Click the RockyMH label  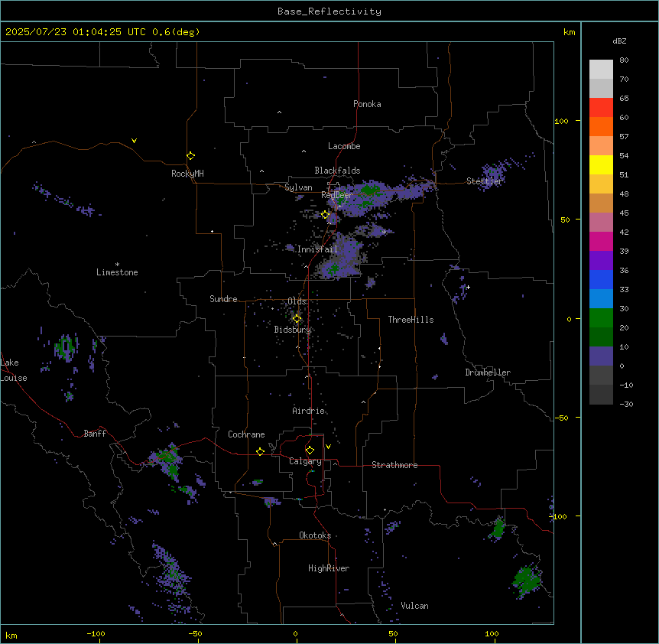pos(187,174)
